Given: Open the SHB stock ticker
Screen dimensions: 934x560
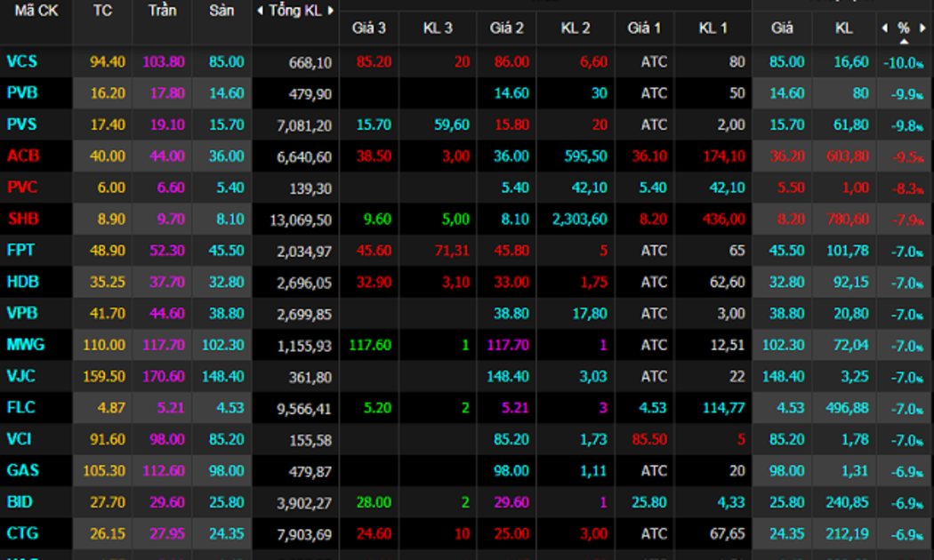Looking at the screenshot, I should point(24,219).
